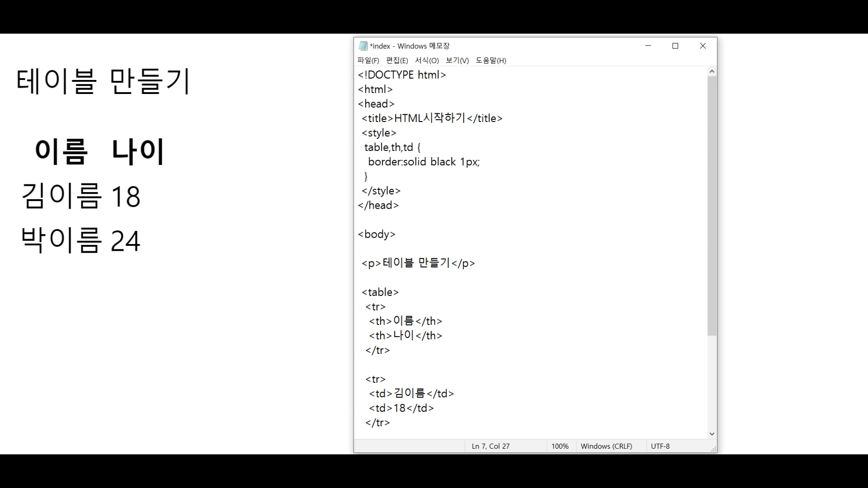The width and height of the screenshot is (868, 488).
Task: Open the 도움말(H) menu
Action: click(491, 61)
